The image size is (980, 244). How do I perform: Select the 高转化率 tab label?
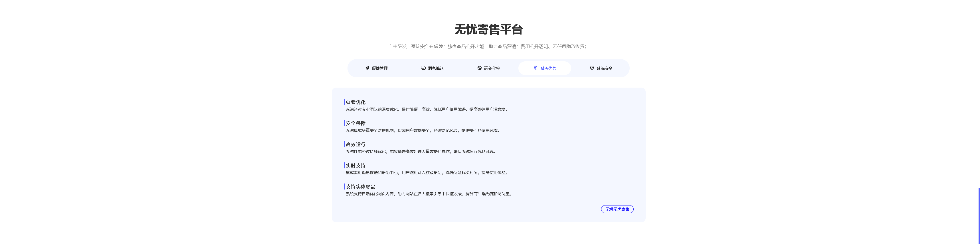(x=492, y=68)
